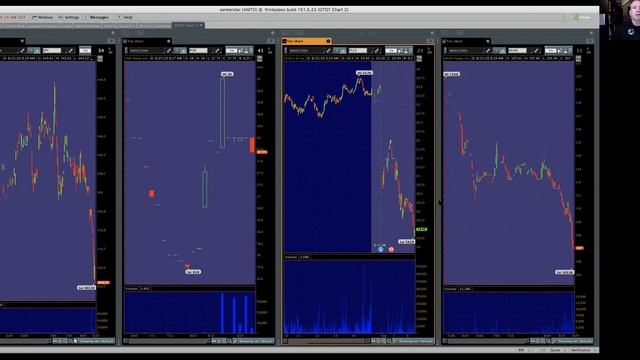Open the Window menu
Image resolution: width=640 pixels, height=360 pixels.
pyautogui.click(x=42, y=17)
